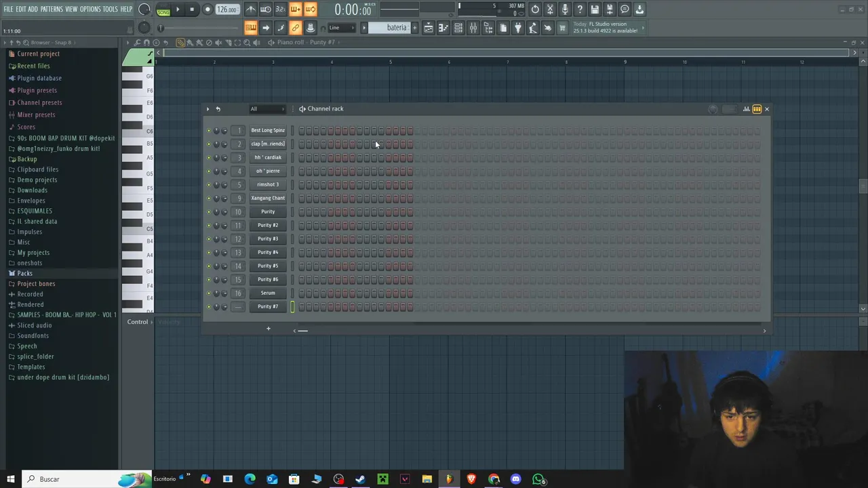Image resolution: width=868 pixels, height=488 pixels.
Task: Select the zoom tool in piano roll toolbar
Action: tap(247, 43)
